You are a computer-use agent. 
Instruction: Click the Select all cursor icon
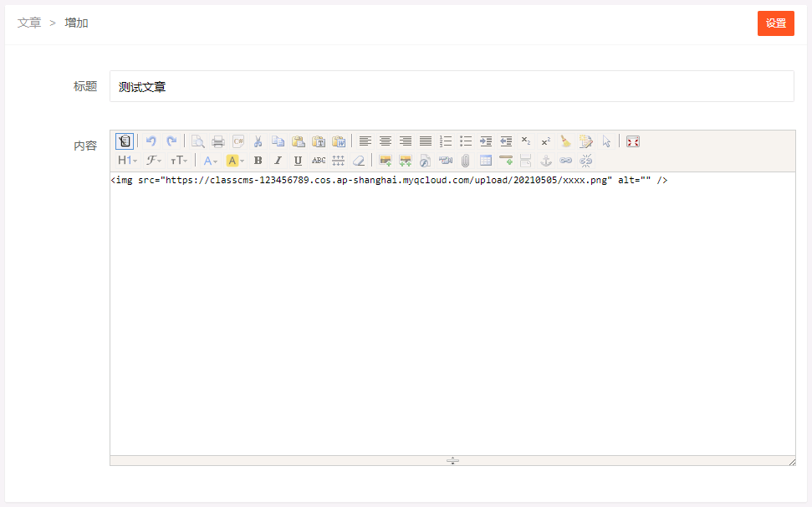coord(606,141)
